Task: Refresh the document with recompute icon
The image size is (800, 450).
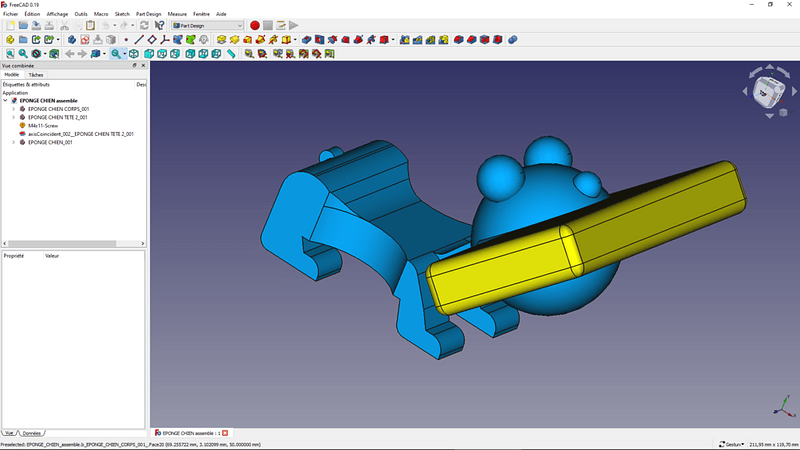Action: click(144, 26)
